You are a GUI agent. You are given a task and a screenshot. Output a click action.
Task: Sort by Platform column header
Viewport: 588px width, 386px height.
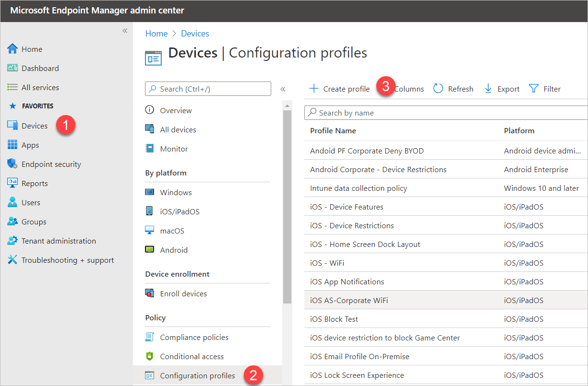point(519,130)
